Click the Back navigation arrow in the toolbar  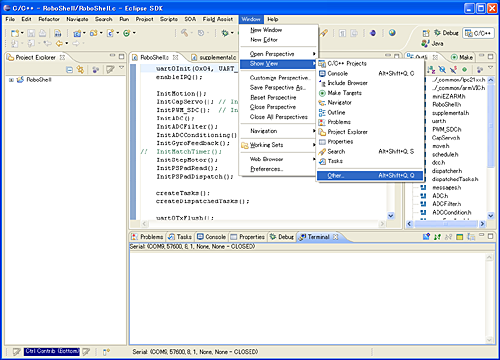coord(59,43)
